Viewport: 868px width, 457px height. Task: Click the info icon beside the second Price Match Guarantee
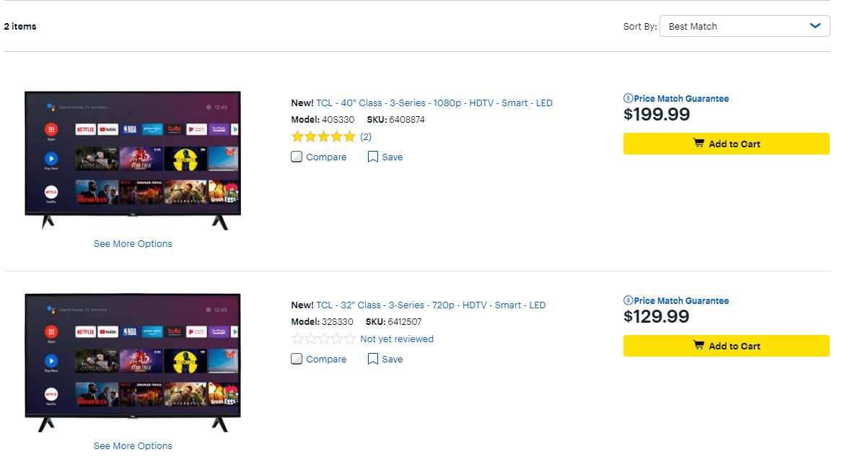pyautogui.click(x=628, y=300)
